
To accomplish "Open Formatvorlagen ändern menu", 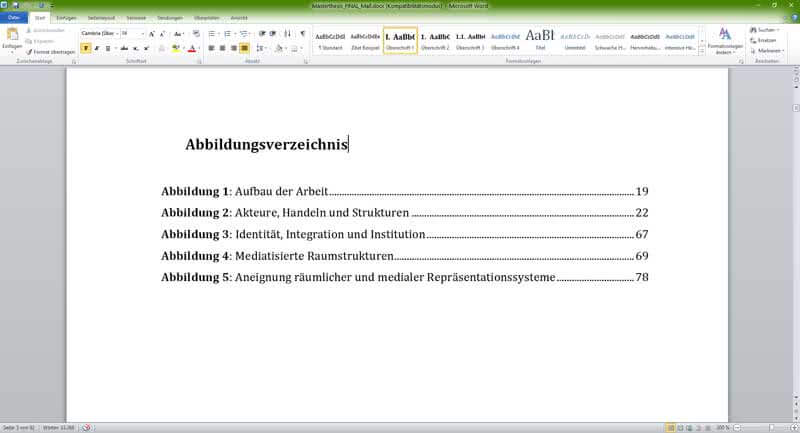I will pos(724,41).
